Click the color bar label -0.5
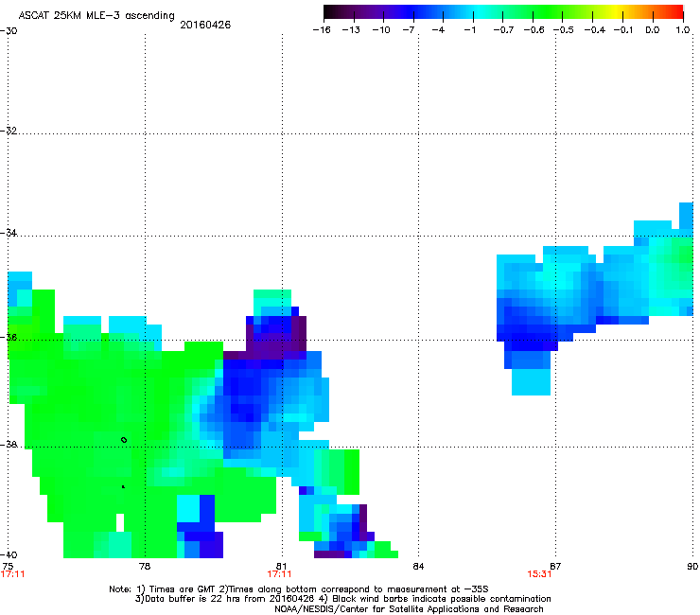This screenshot has height=615, width=700. pos(564,30)
